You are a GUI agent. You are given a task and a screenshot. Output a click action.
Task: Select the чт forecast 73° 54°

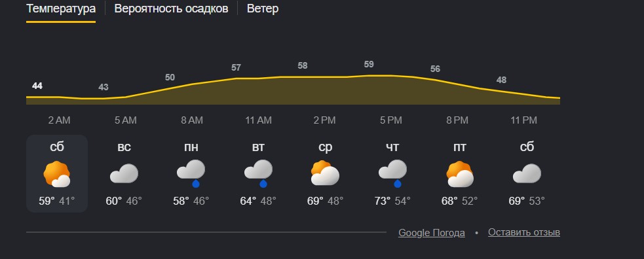pyautogui.click(x=392, y=201)
